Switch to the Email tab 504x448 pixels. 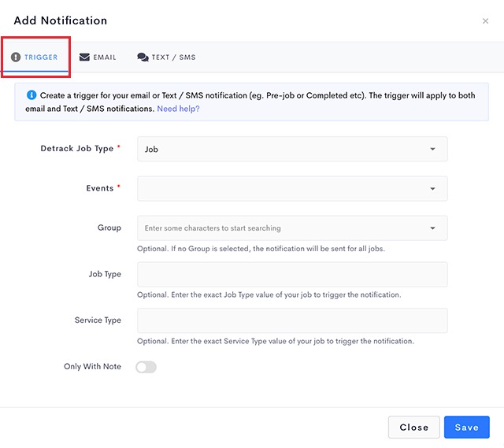(98, 57)
